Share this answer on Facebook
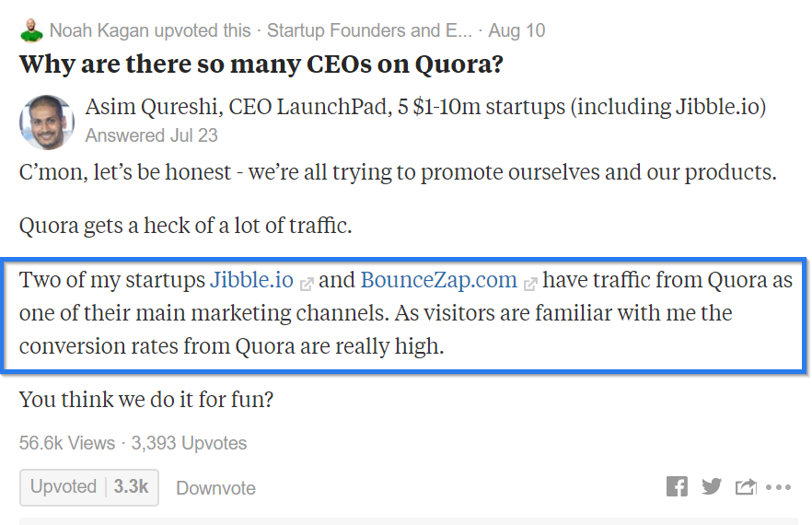812x525 pixels. coord(677,486)
